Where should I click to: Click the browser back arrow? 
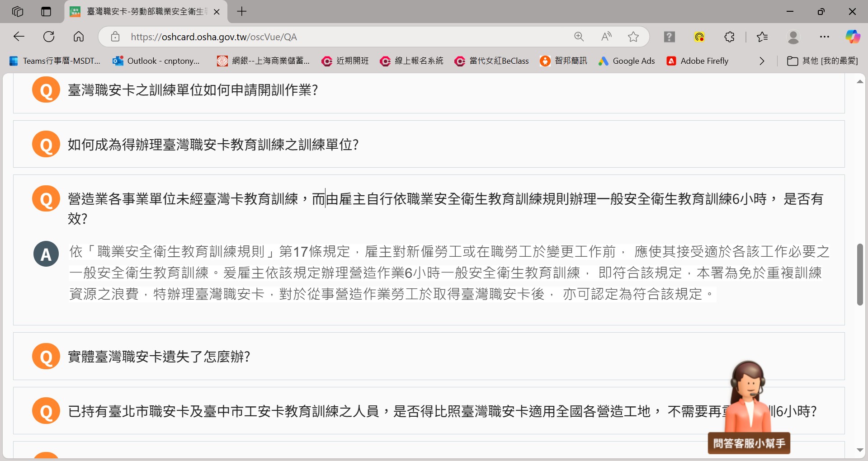(19, 37)
